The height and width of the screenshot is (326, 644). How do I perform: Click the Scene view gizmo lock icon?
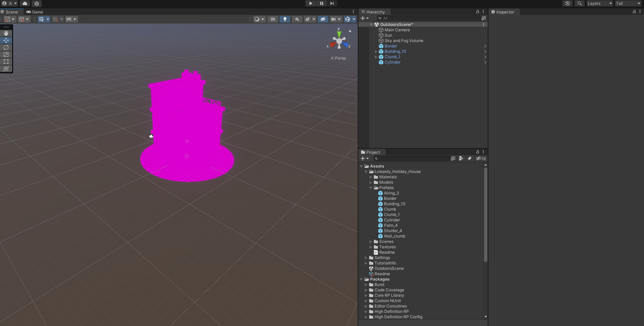click(350, 31)
